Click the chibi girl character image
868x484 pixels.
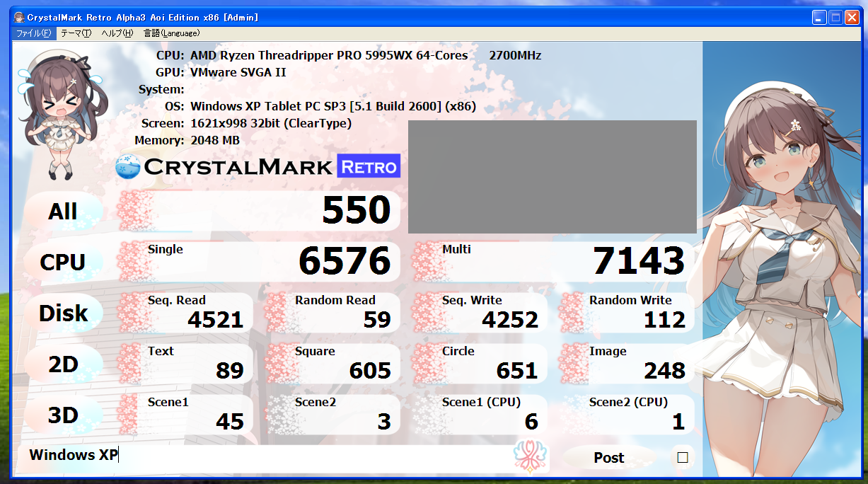click(63, 115)
